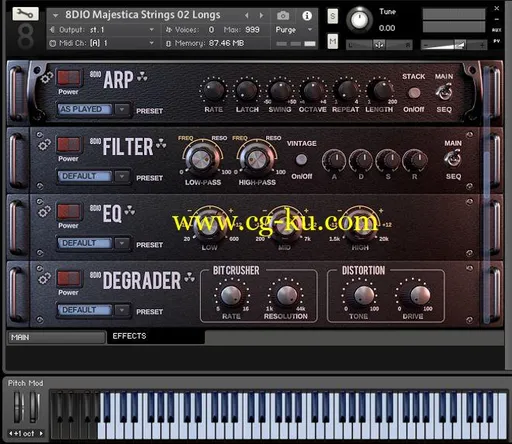Image resolution: width=512 pixels, height=444 pixels.
Task: Open the wrench instrument edit icon
Action: 25,14
